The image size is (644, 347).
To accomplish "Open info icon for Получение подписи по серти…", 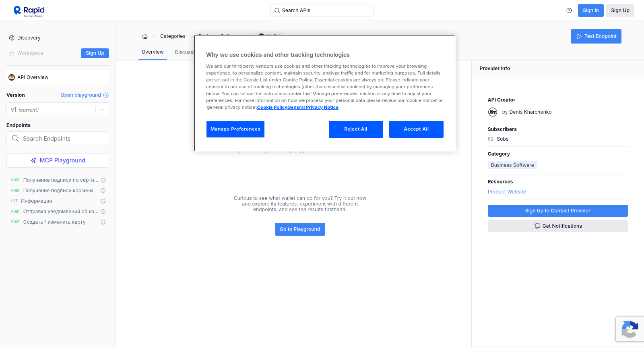I will click(x=103, y=180).
